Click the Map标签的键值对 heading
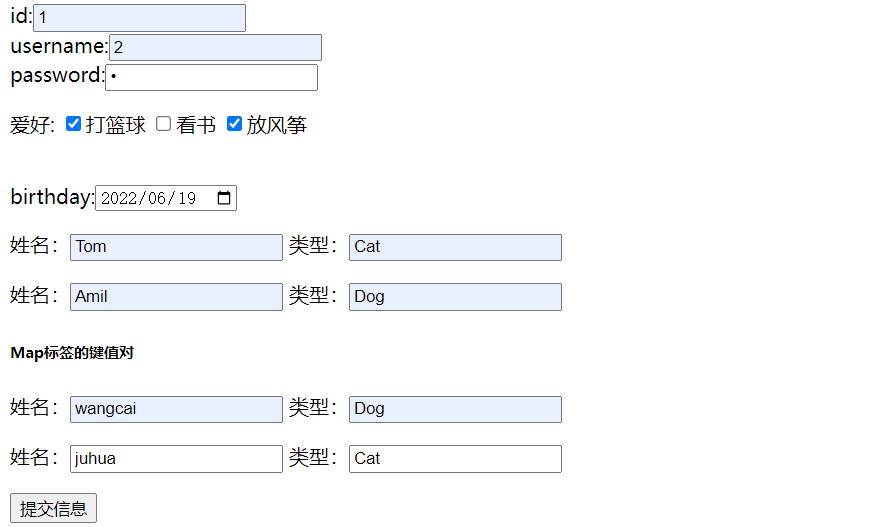This screenshot has height=527, width=896. point(72,353)
